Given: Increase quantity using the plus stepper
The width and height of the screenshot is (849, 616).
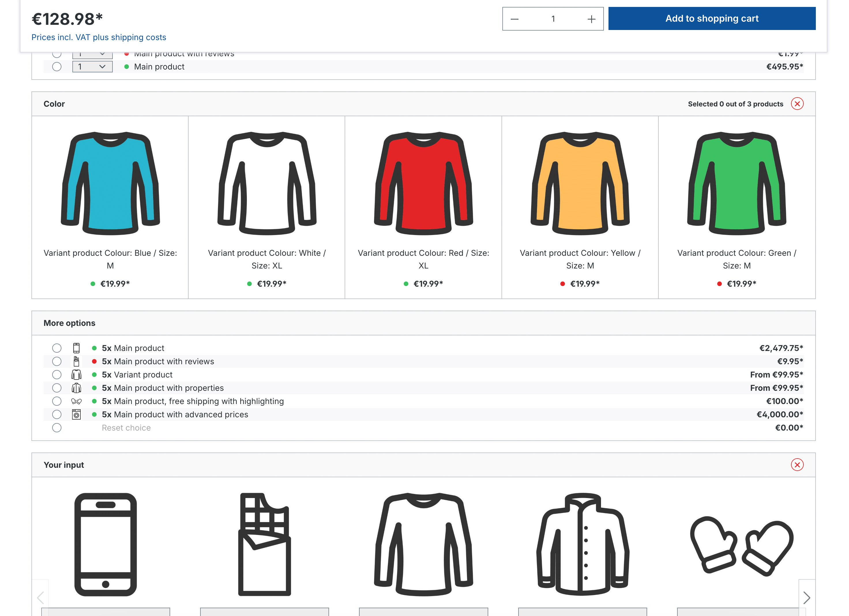Looking at the screenshot, I should coord(591,18).
